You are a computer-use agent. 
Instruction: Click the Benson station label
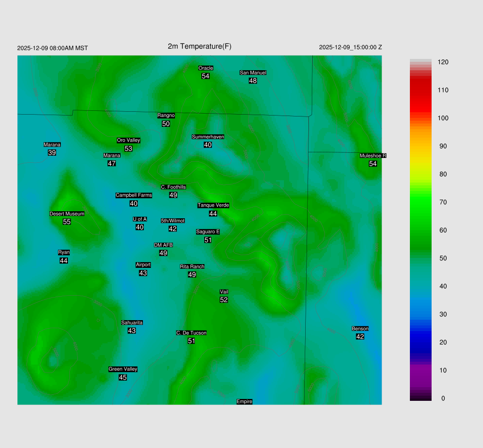[360, 329]
